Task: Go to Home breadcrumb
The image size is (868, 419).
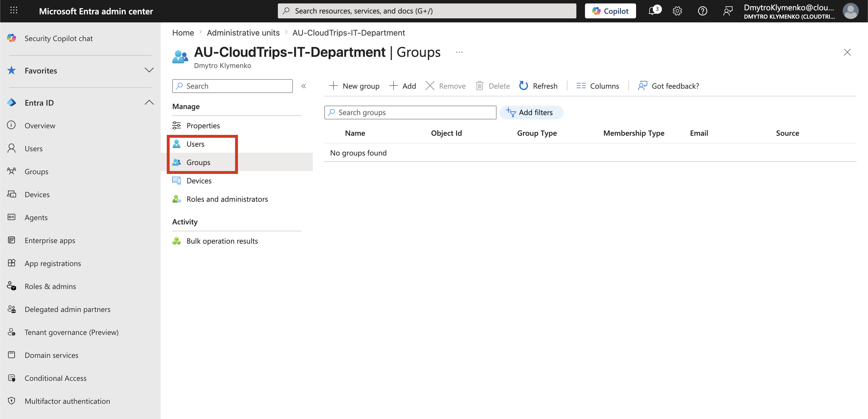Action: (x=183, y=33)
